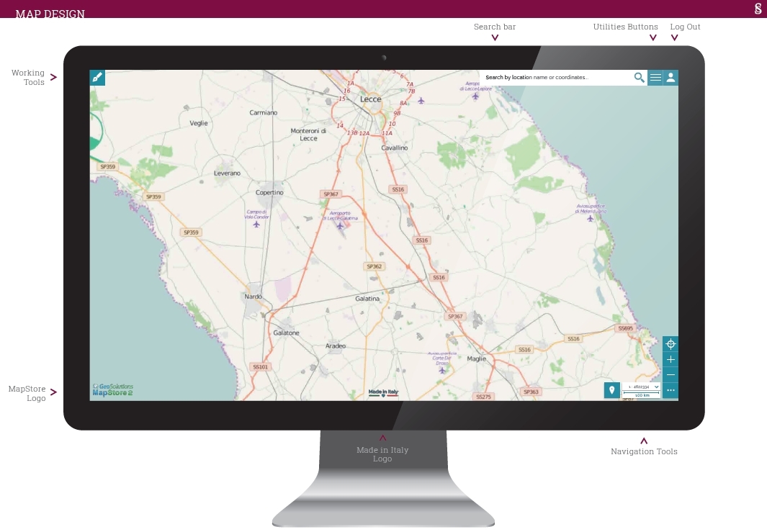The height and width of the screenshot is (532, 767).
Task: Zoom out with the minus button
Action: tap(670, 374)
